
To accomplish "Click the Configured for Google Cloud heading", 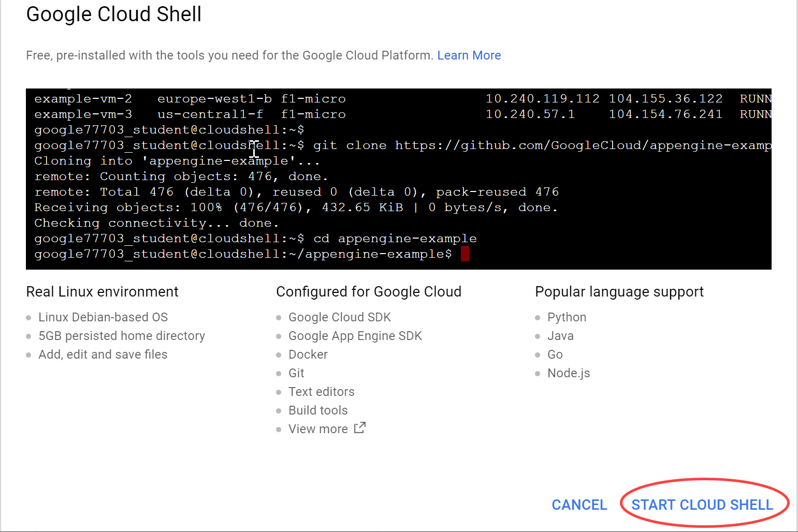I will 369,292.
